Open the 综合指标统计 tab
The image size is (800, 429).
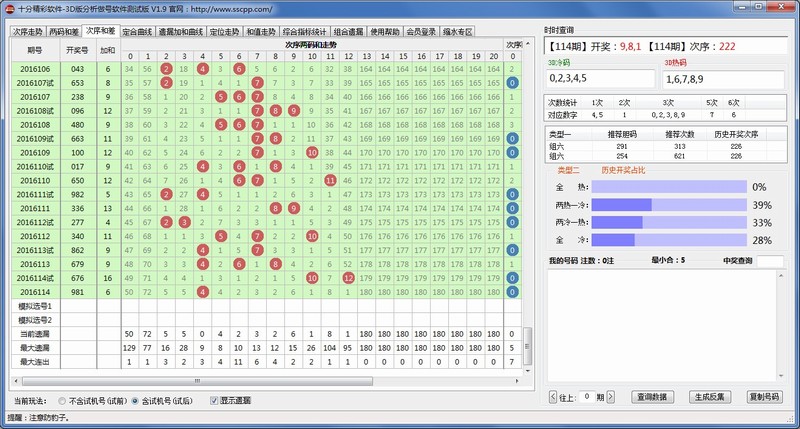[x=305, y=31]
